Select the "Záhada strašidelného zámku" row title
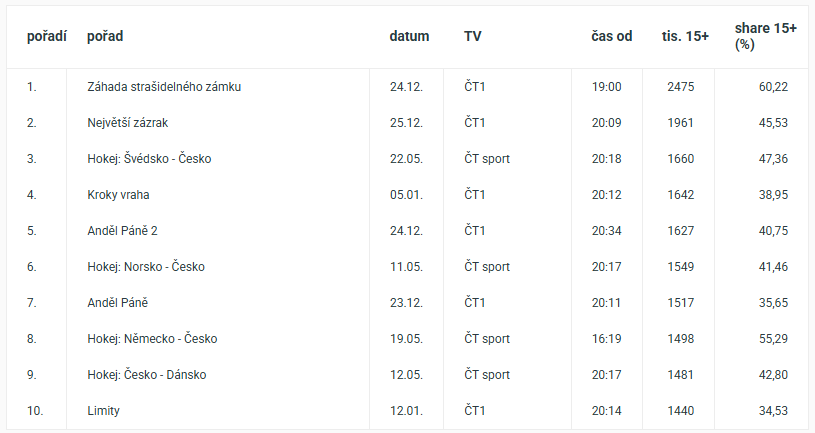The image size is (815, 433). (x=164, y=87)
